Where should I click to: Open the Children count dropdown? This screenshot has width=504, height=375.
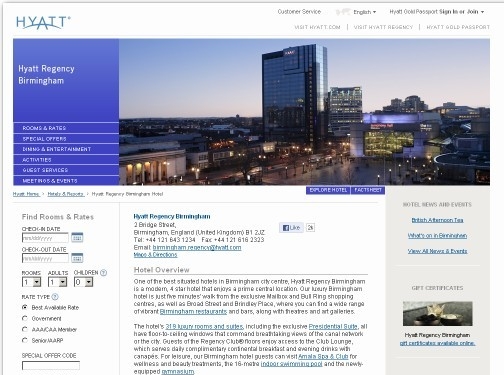83,282
